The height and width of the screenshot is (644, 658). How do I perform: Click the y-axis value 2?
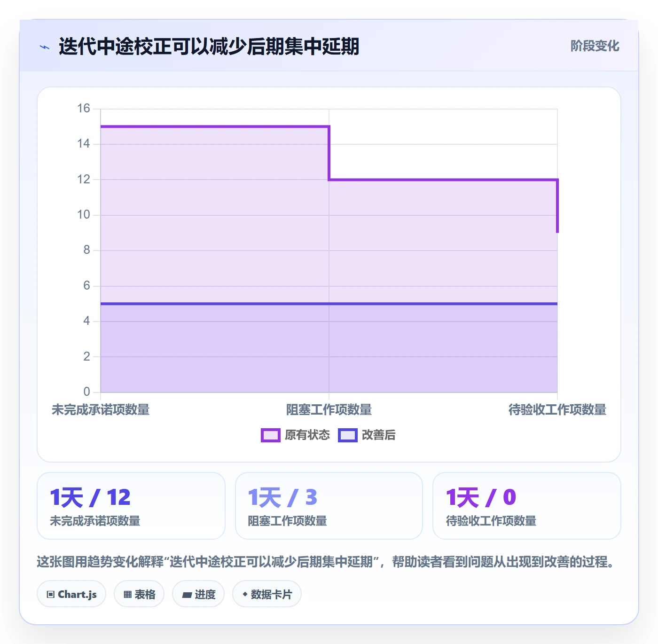pyautogui.click(x=86, y=357)
